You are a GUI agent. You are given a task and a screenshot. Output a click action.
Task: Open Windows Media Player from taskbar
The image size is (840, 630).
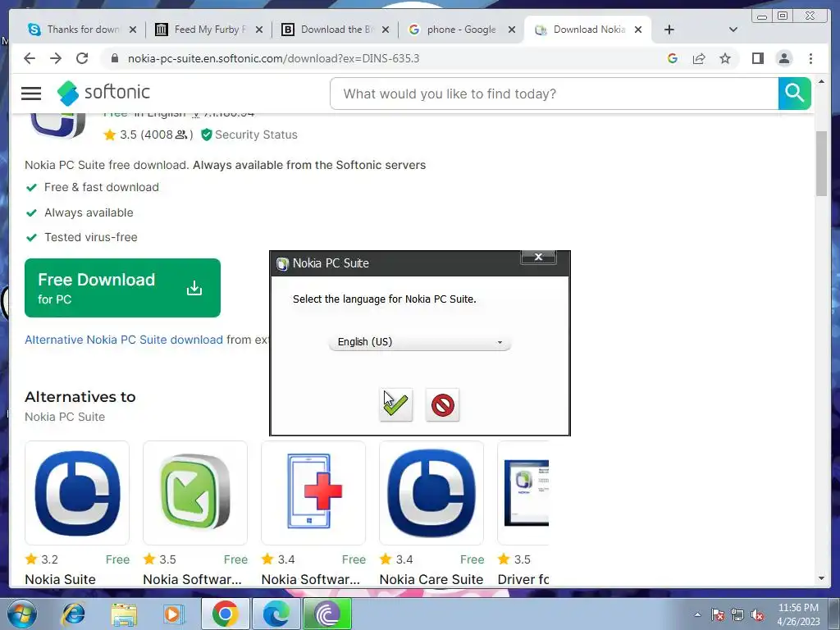[x=174, y=614]
